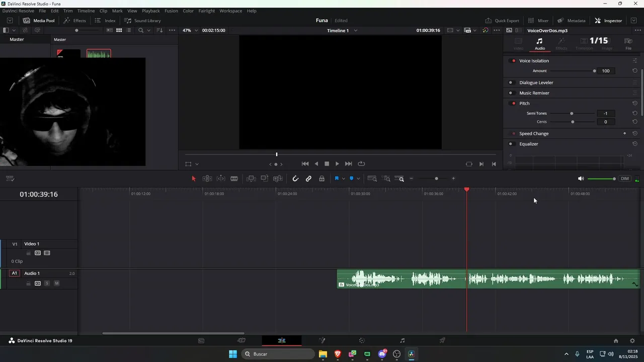Open the Metadata panel
This screenshot has width=644, height=362.
[x=571, y=21]
